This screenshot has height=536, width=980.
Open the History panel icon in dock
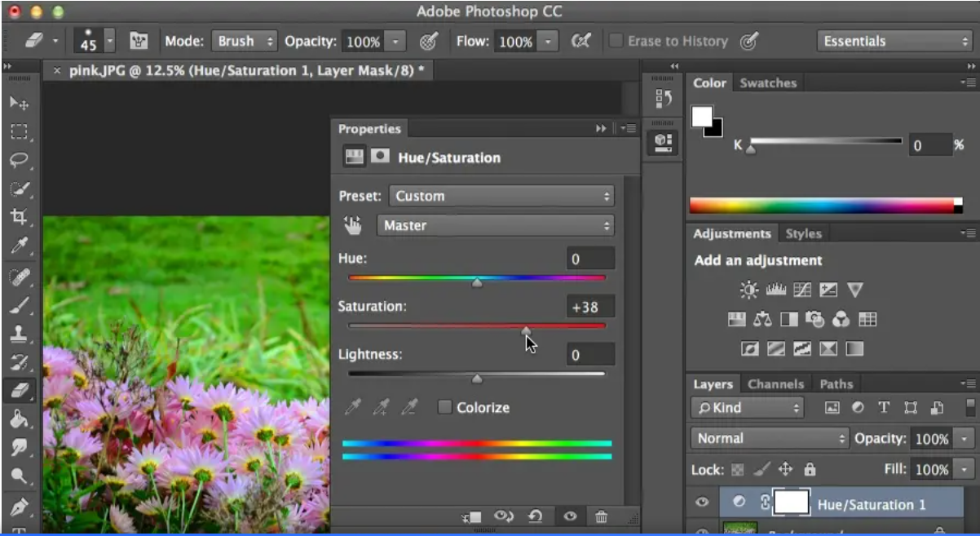pos(664,99)
